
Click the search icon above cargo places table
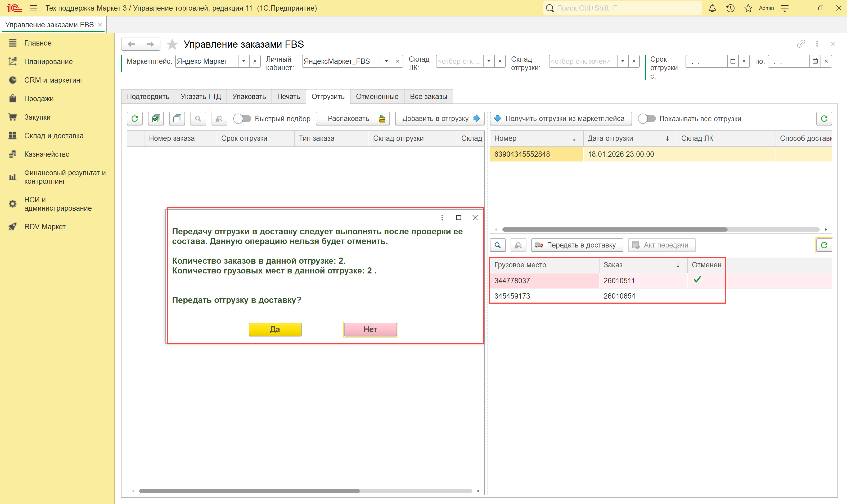click(x=498, y=245)
